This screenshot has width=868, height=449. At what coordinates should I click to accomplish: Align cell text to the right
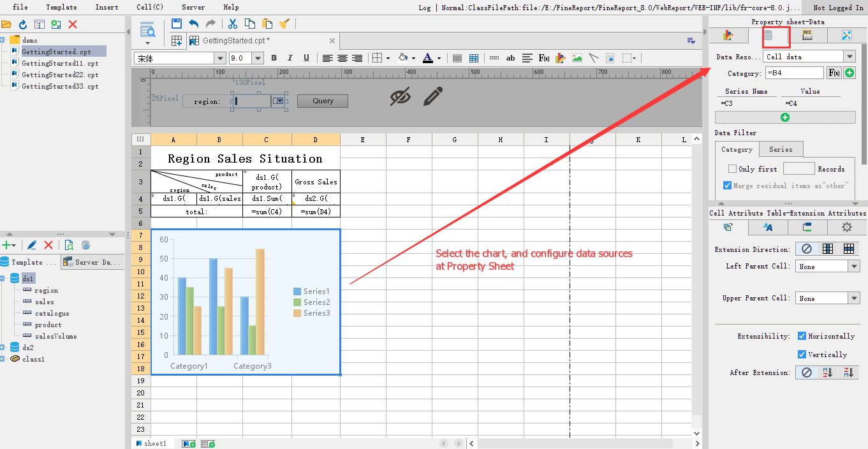click(357, 58)
